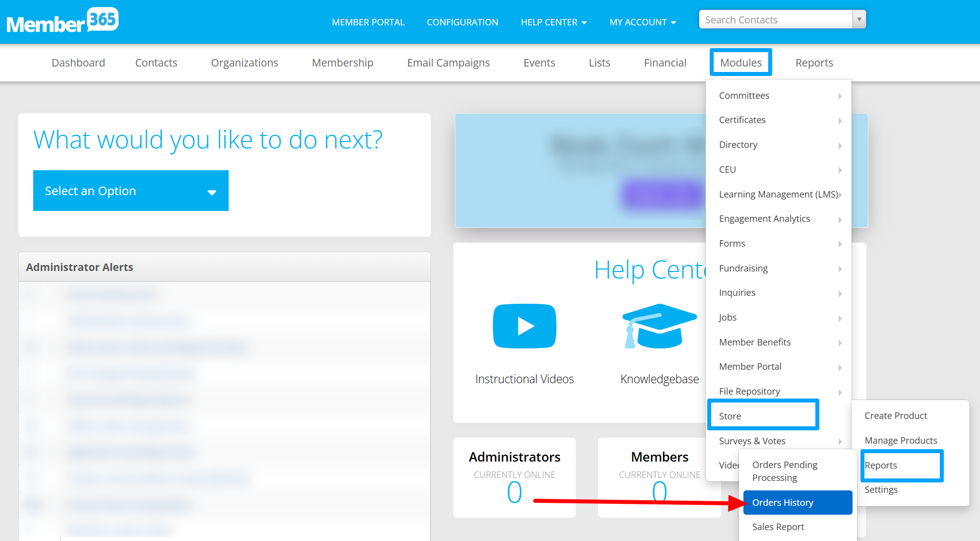This screenshot has width=980, height=541.
Task: Expand the MY ACCOUNT menu
Action: point(642,22)
